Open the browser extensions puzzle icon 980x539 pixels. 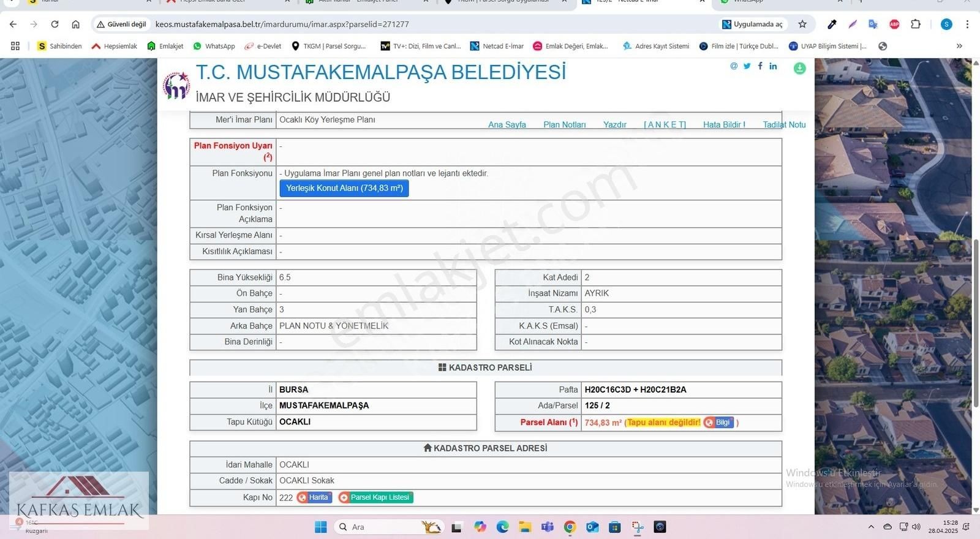916,24
